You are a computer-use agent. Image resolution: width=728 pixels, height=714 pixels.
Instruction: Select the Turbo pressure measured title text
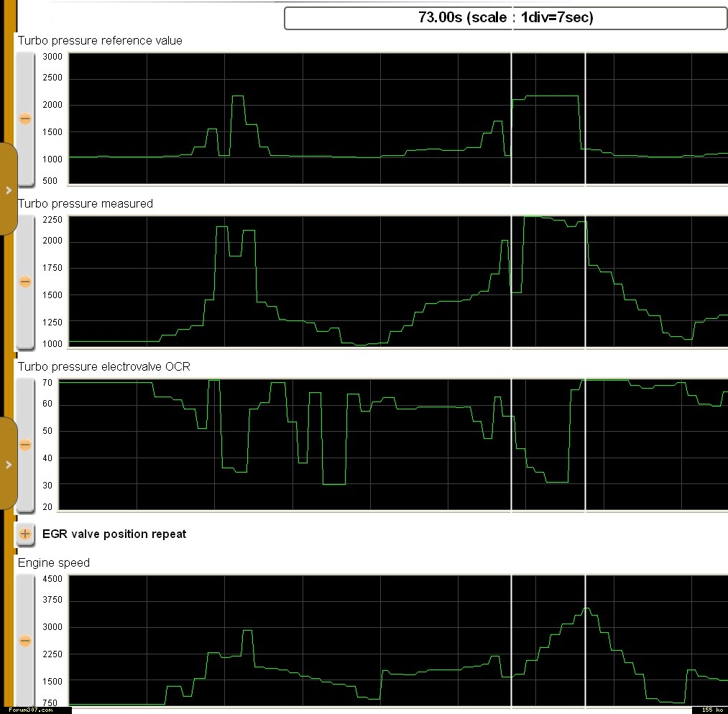[86, 204]
